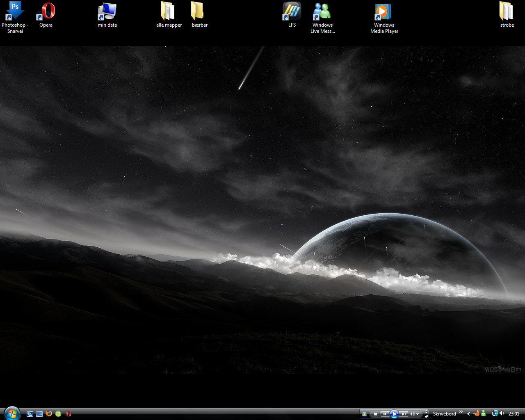This screenshot has height=420, width=525.
Task: Select the 'strobe' folder icon
Action: [507, 15]
